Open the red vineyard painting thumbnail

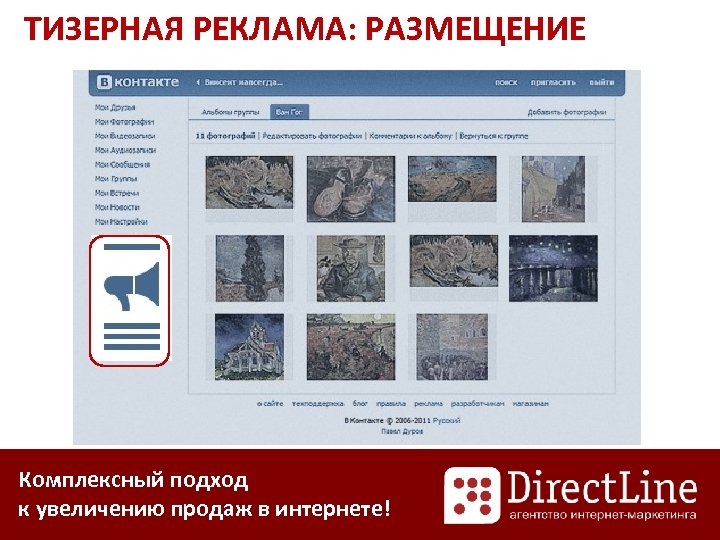pyautogui.click(x=351, y=347)
